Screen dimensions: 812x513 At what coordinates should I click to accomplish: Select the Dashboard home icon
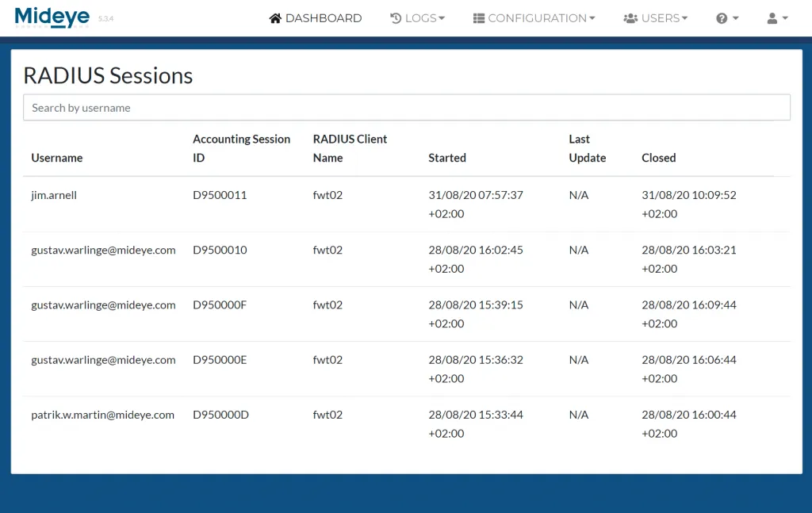(x=275, y=17)
